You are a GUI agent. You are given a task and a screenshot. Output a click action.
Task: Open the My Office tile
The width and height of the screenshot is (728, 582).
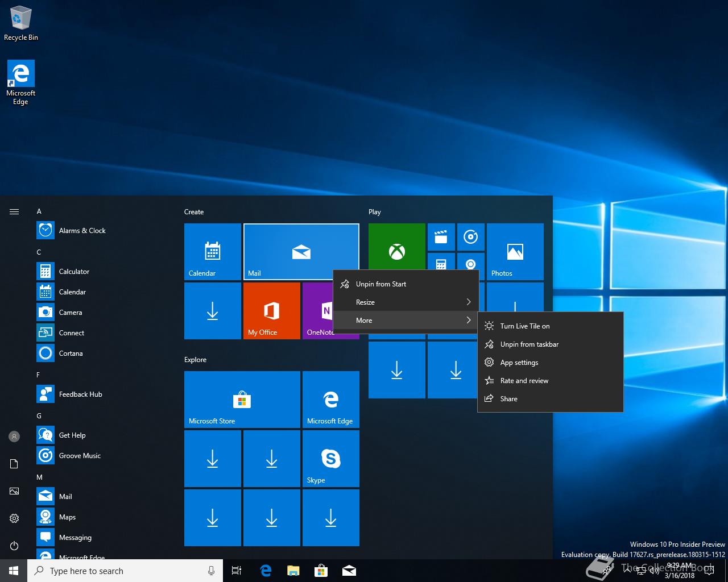tap(272, 311)
